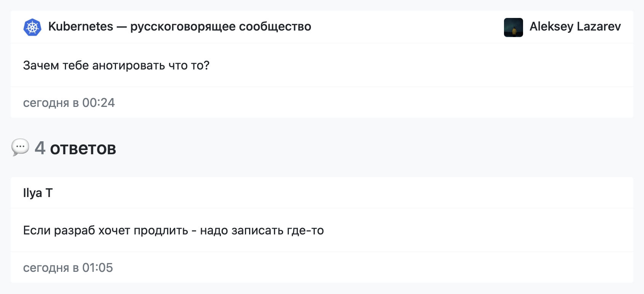Click the word 'Kubernetes' in the title
Image resolution: width=644 pixels, height=294 pixels.
click(80, 27)
